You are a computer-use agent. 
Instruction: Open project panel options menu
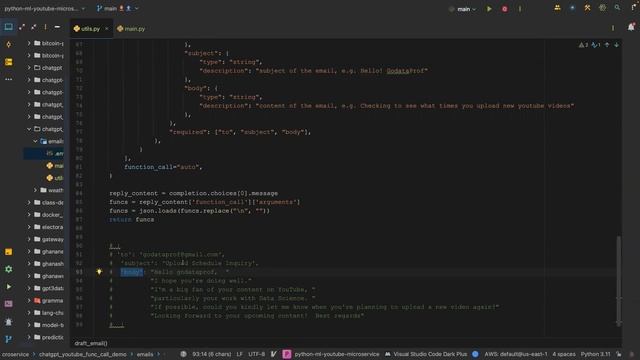(45, 27)
